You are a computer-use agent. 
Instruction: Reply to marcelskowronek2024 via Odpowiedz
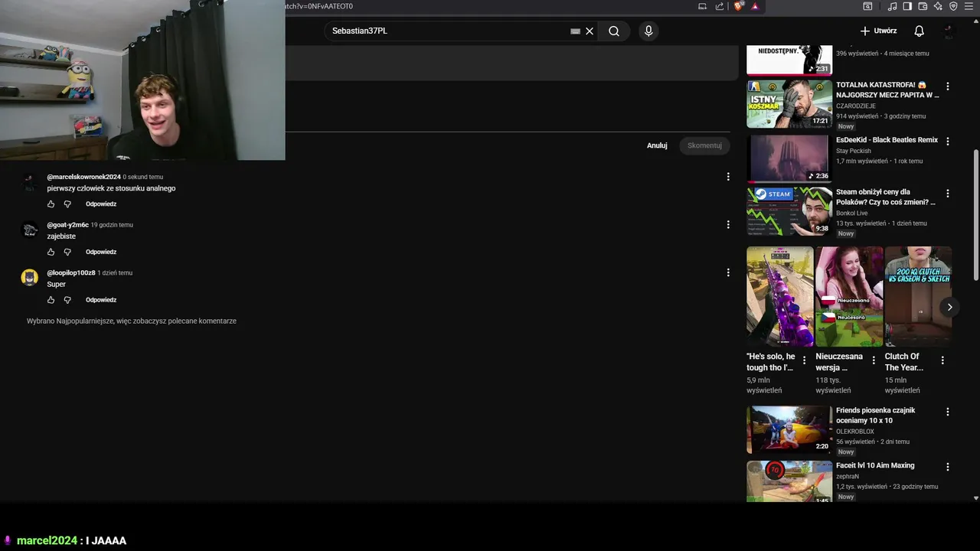(x=101, y=204)
